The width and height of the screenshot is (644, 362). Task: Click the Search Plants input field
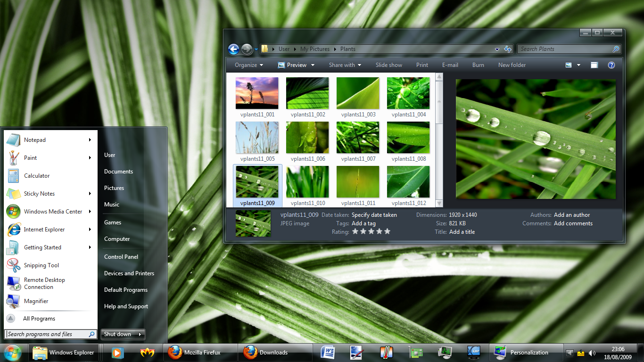[x=569, y=49]
